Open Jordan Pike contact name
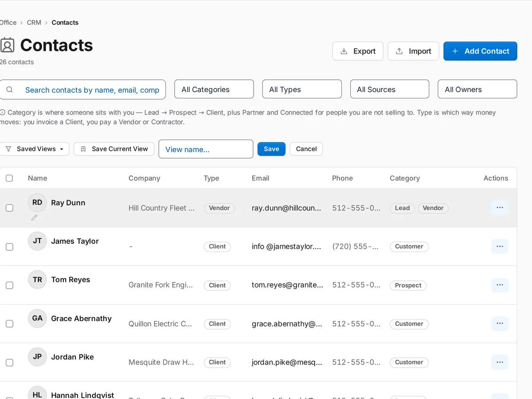Viewport: 532px width, 399px height. click(72, 357)
